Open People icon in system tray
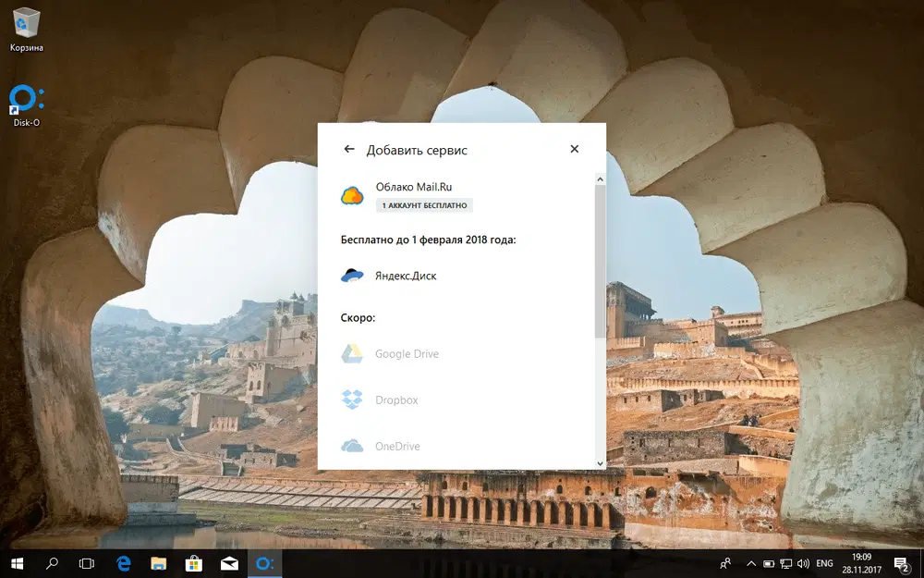 click(x=725, y=564)
